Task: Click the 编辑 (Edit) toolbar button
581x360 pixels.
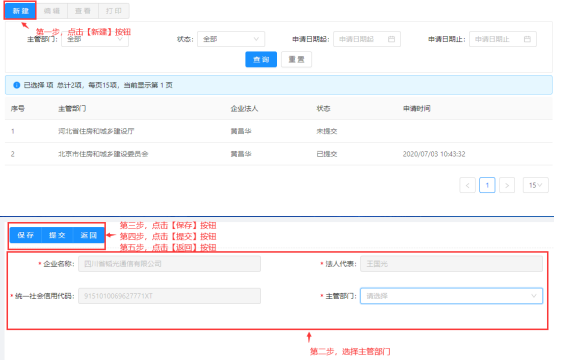Action: (52, 11)
